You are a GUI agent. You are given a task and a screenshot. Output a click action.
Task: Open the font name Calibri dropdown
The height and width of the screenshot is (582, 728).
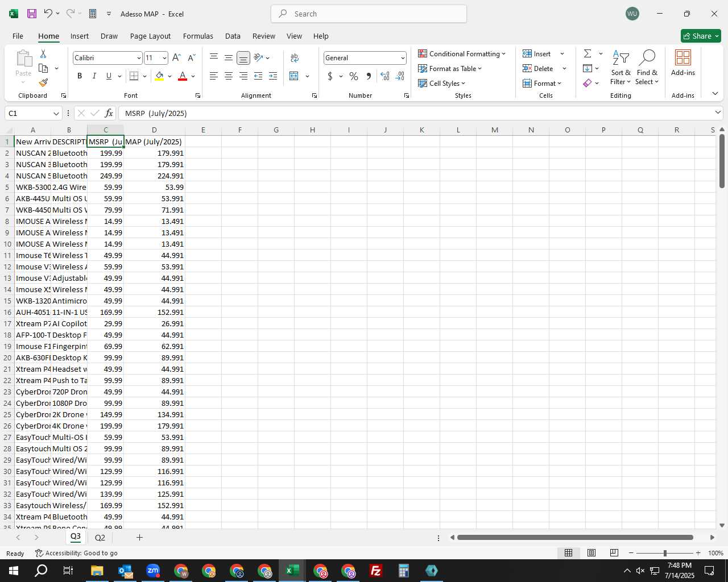pyautogui.click(x=138, y=58)
